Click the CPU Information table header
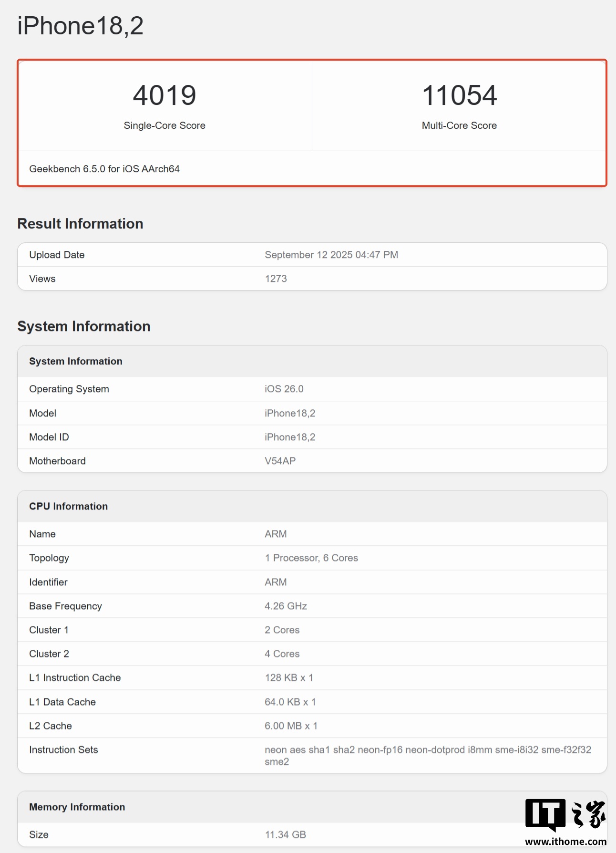The width and height of the screenshot is (616, 853). click(69, 506)
